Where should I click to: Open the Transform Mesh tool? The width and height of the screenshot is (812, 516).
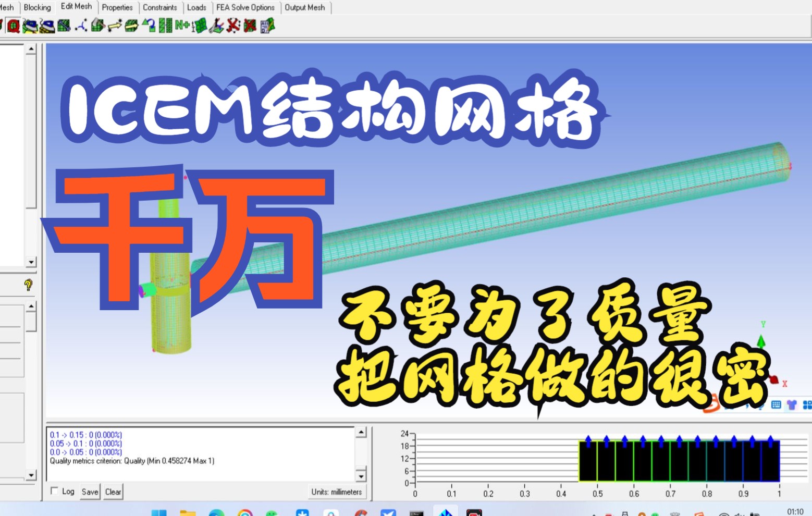[x=131, y=26]
